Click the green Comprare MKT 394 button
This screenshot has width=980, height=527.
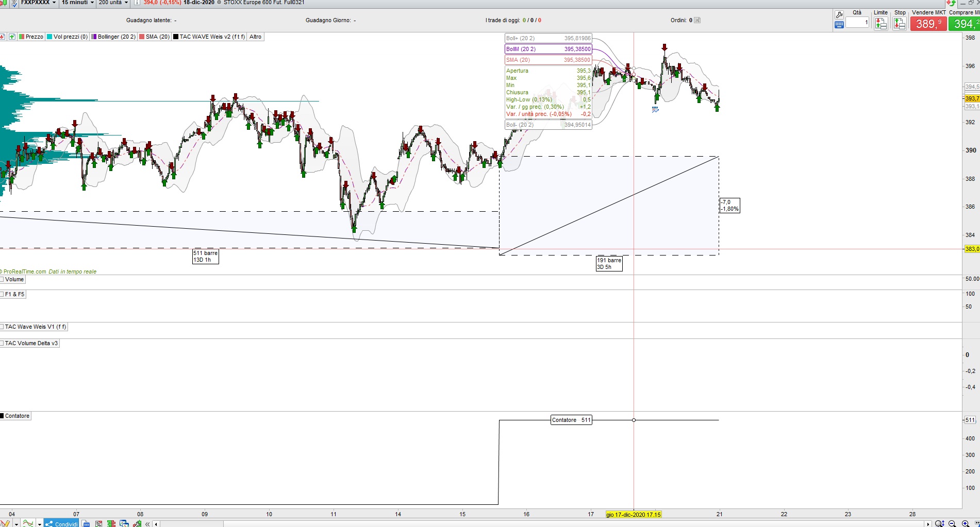point(964,24)
